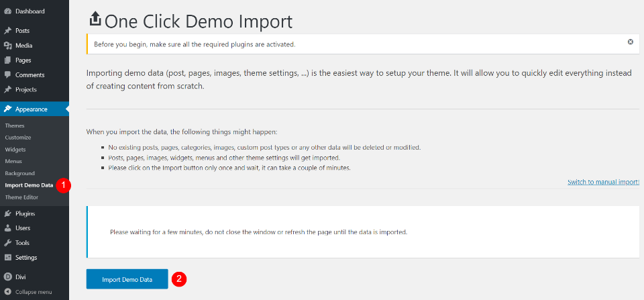Dismiss the required plugins notice
The image size is (644, 300).
(630, 42)
